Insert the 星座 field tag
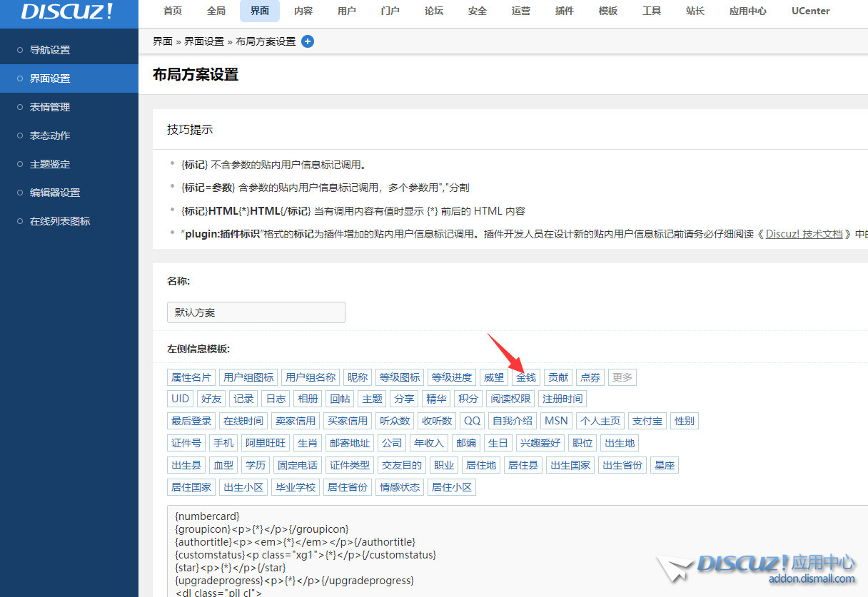The image size is (868, 597). [x=664, y=464]
